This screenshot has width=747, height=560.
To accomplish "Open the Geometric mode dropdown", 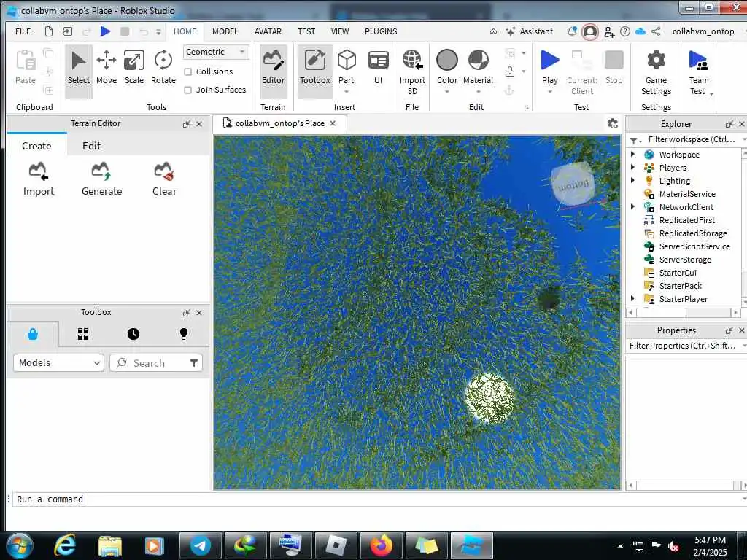I will [x=216, y=52].
